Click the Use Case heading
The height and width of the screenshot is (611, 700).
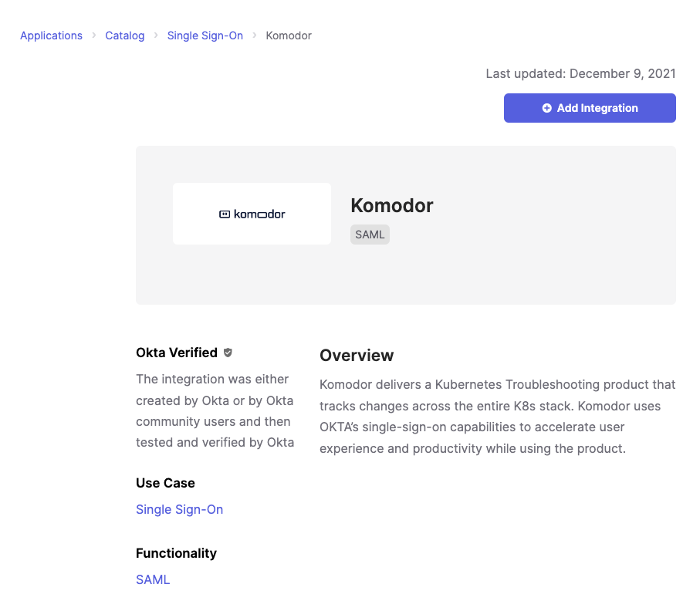[x=166, y=483]
